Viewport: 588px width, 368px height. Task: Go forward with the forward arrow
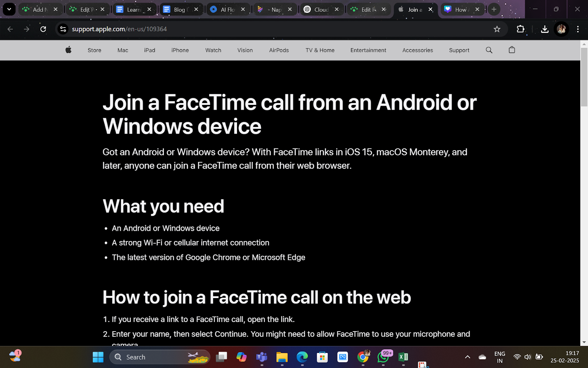26,29
